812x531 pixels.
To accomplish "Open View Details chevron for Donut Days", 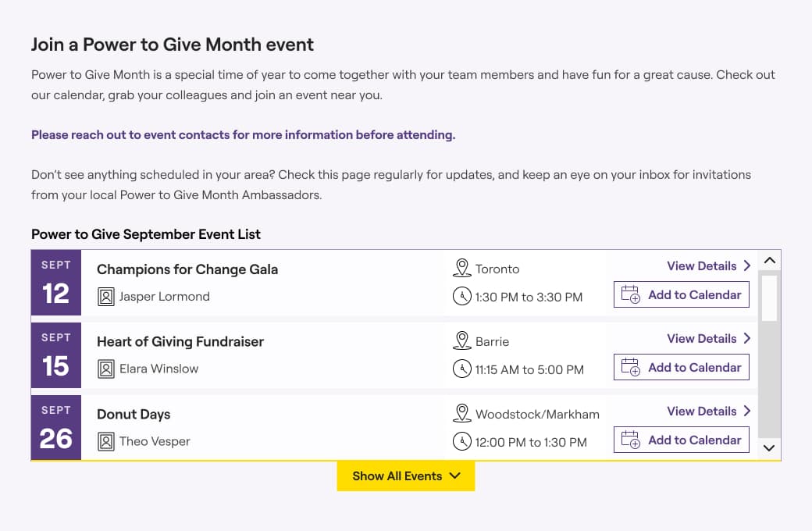I will coord(746,411).
